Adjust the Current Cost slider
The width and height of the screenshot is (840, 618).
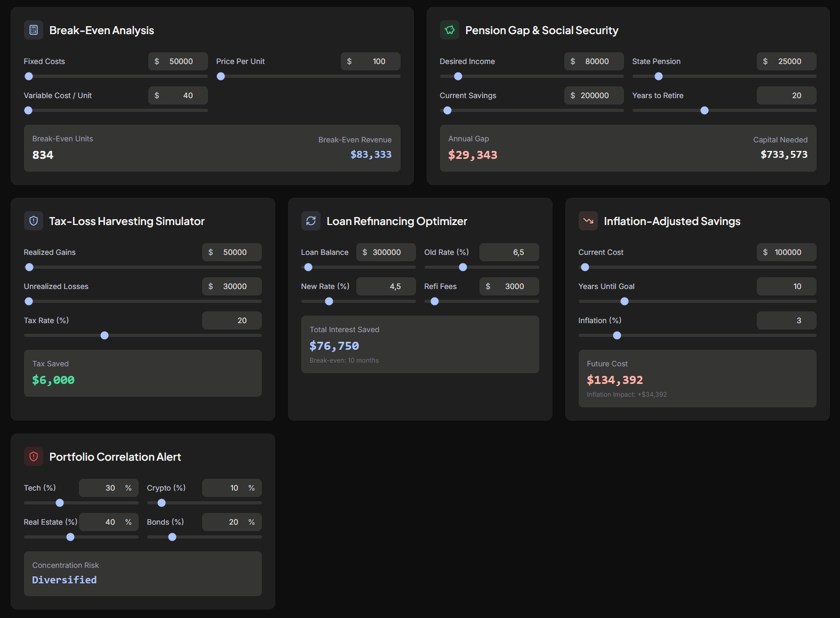point(698,267)
